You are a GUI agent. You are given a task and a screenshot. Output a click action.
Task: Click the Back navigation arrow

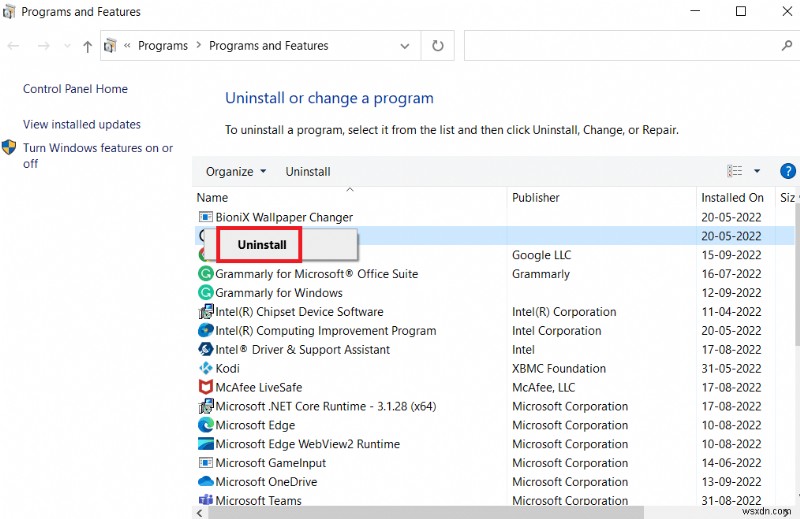pos(14,46)
